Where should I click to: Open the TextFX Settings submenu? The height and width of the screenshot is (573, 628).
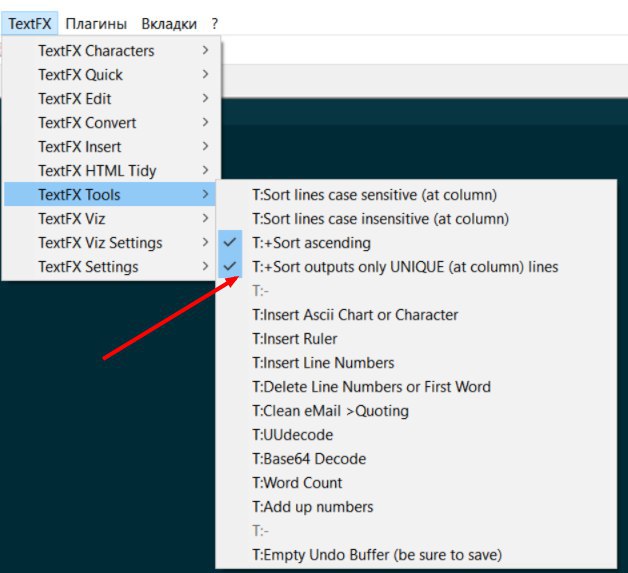pos(110,267)
